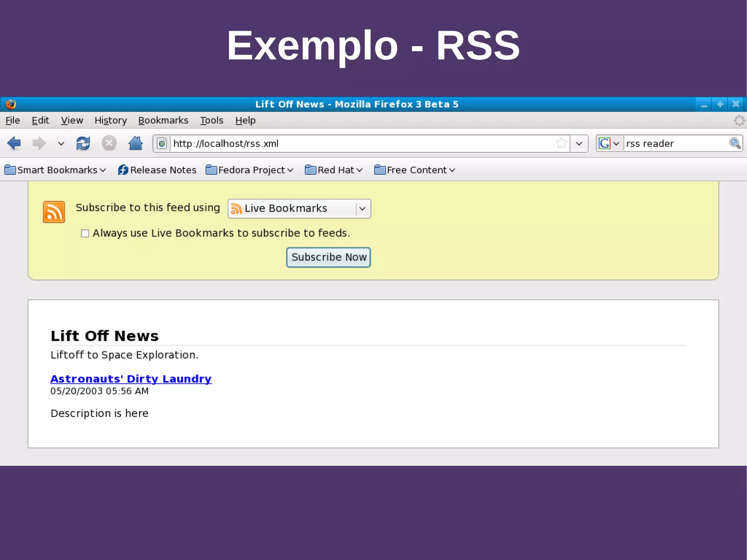Click the Forward navigation arrow

(39, 143)
